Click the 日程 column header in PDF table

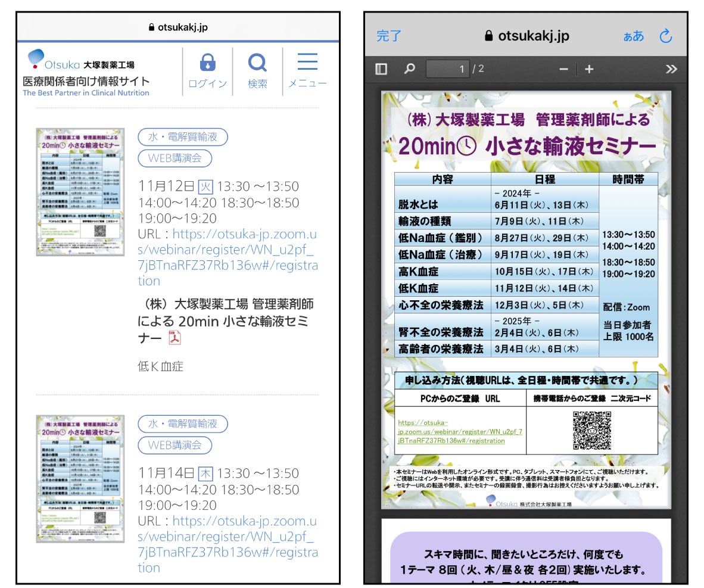tap(545, 179)
